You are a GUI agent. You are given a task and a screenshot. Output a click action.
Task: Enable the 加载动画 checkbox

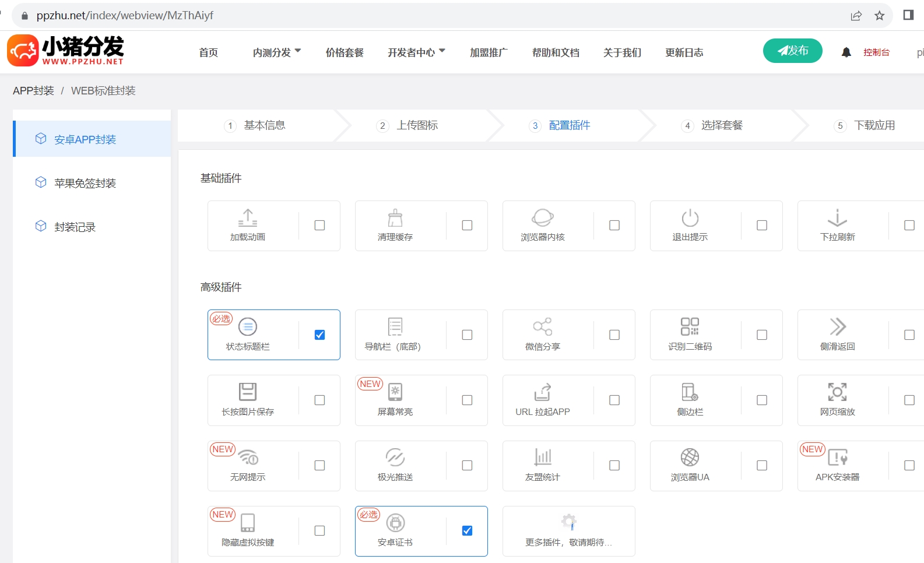[x=319, y=226]
